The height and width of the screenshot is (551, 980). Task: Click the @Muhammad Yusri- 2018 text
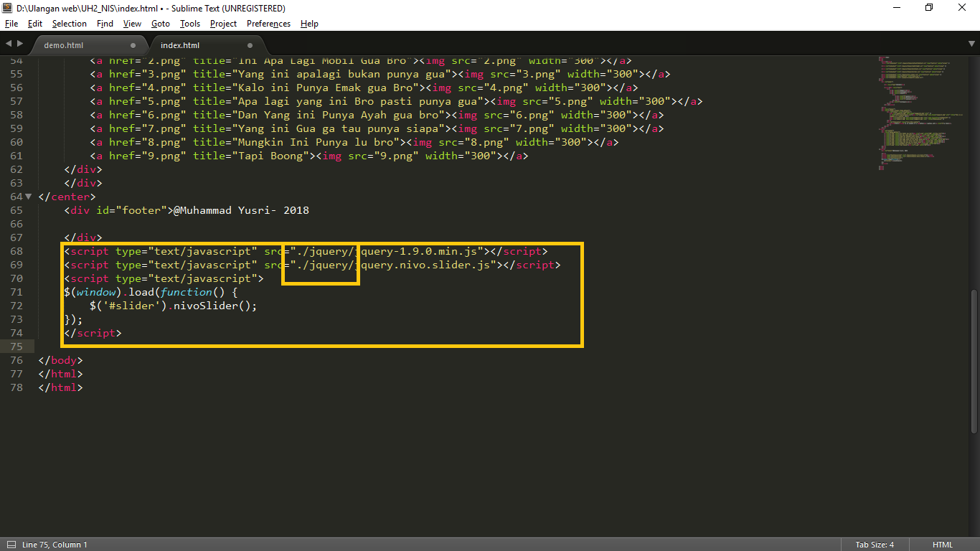click(242, 210)
